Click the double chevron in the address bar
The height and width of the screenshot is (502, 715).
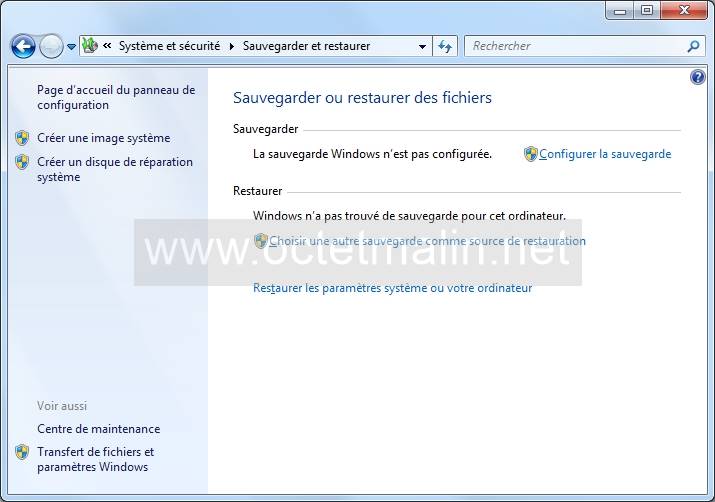(x=107, y=46)
